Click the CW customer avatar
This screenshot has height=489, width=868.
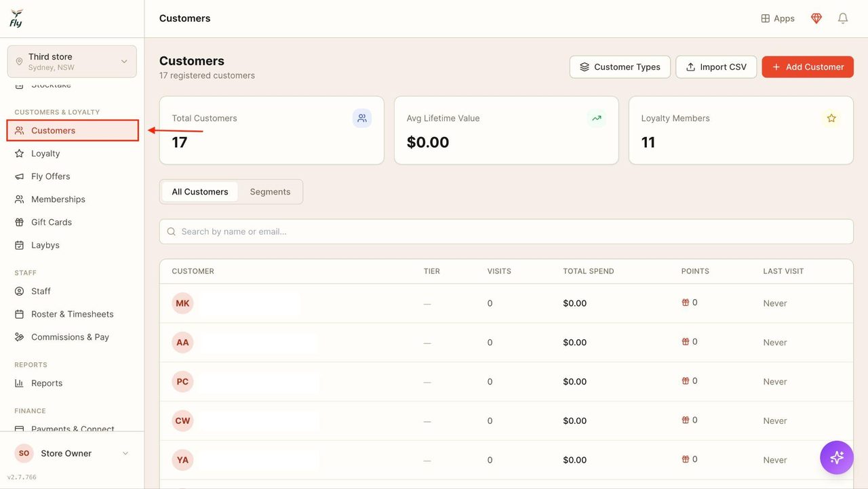(182, 420)
